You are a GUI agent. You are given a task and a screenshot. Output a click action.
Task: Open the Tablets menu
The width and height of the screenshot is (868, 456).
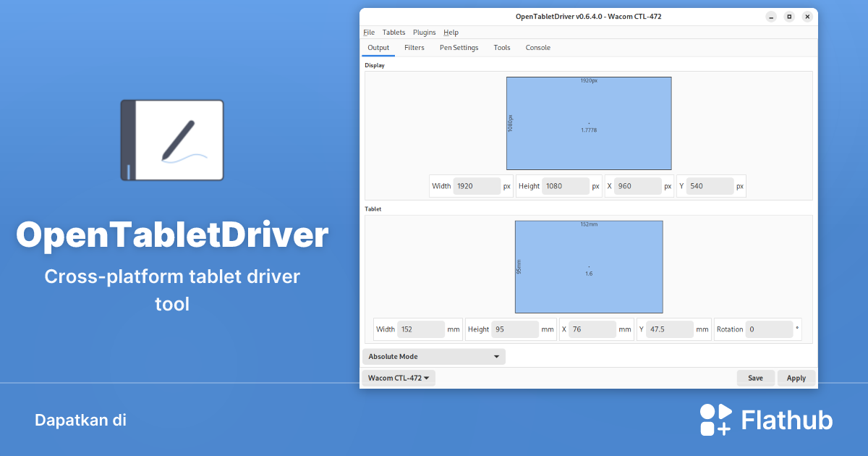393,32
